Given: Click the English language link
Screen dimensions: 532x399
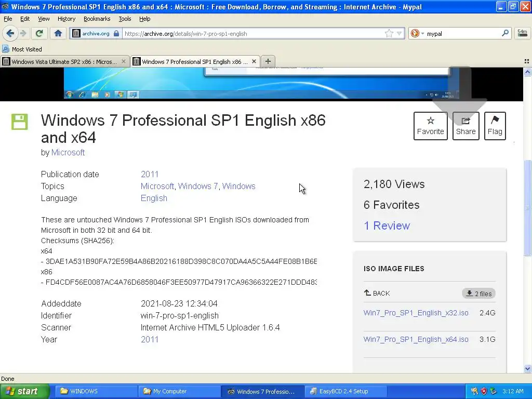Looking at the screenshot, I should [154, 198].
